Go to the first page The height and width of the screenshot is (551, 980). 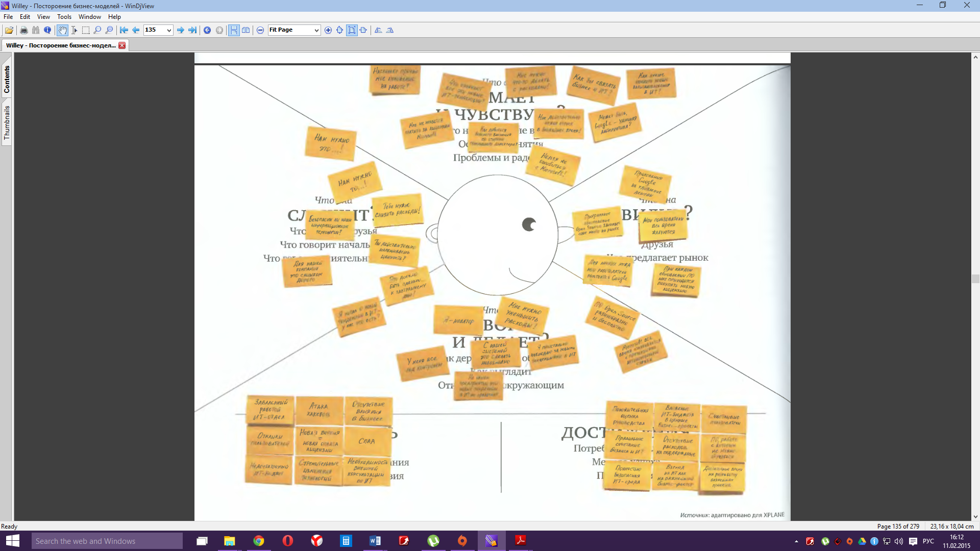(124, 30)
